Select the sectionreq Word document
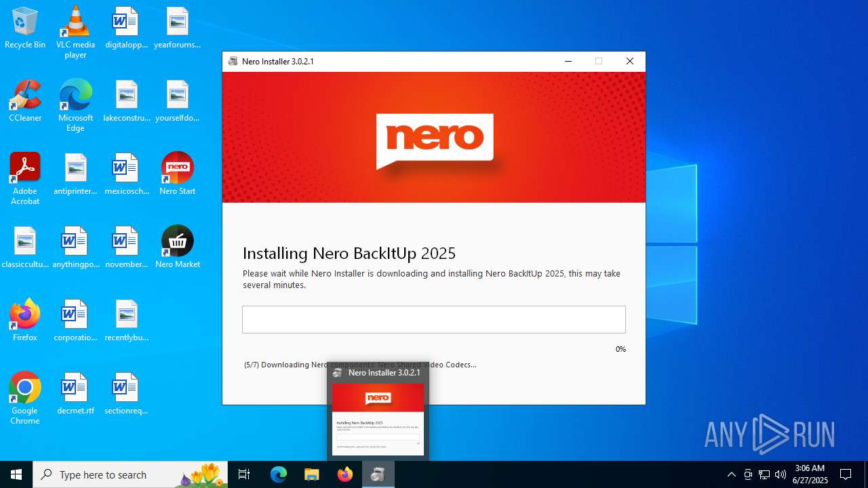This screenshot has width=868, height=488. pos(126,394)
